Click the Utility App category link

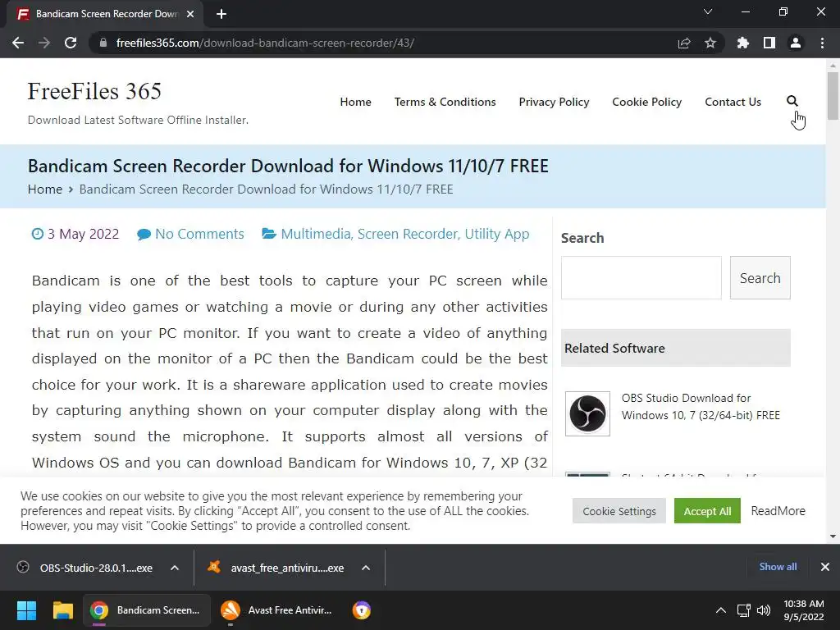tap(496, 234)
